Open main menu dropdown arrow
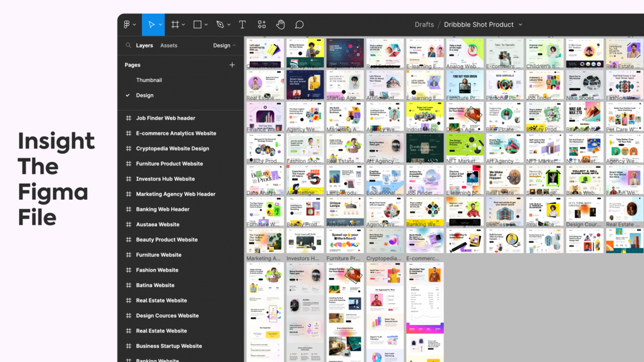 tap(135, 25)
